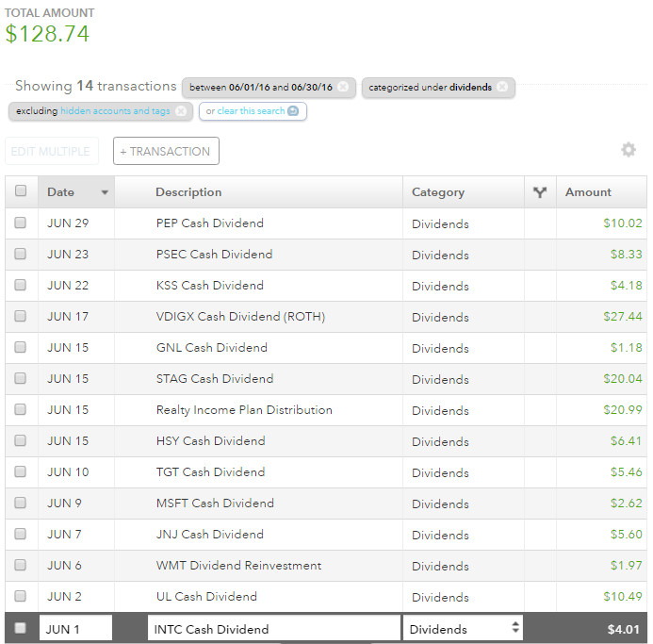Select the VDIGX Cash Dividend checkbox
This screenshot has width=653, height=644.
point(21,317)
